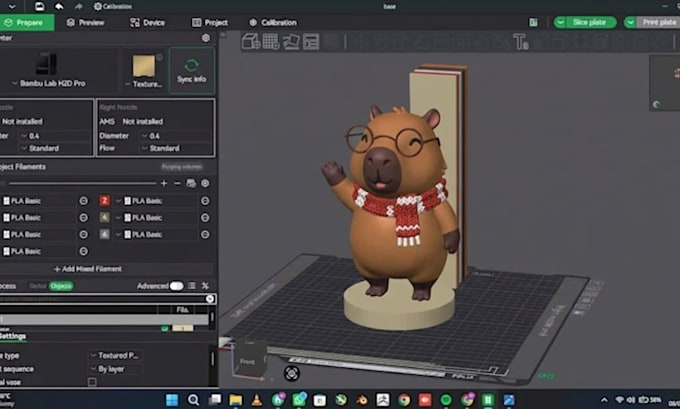Switch to the Preview tab
The height and width of the screenshot is (409, 680).
click(x=86, y=23)
